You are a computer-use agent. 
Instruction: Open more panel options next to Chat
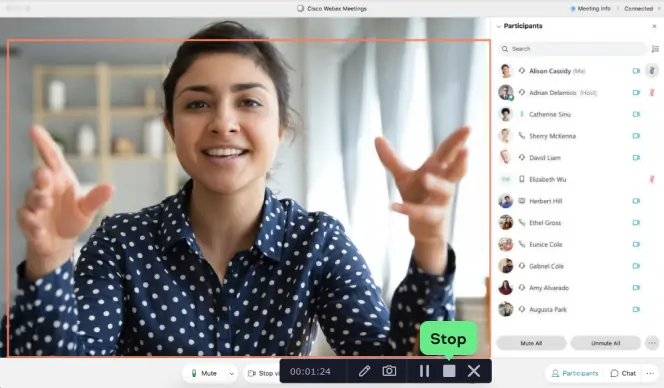click(650, 373)
